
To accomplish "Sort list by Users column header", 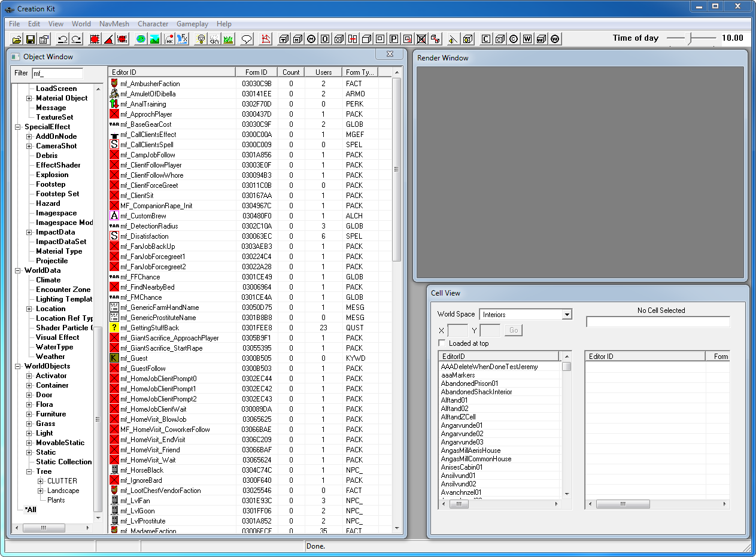I will click(x=323, y=72).
